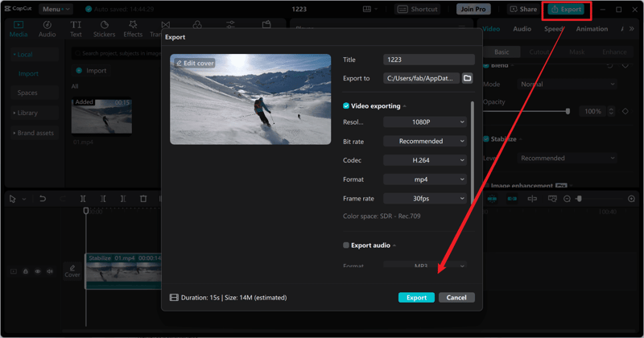Click the Cover icon on the timeline
Screen dimensions: 644x338
point(72,271)
